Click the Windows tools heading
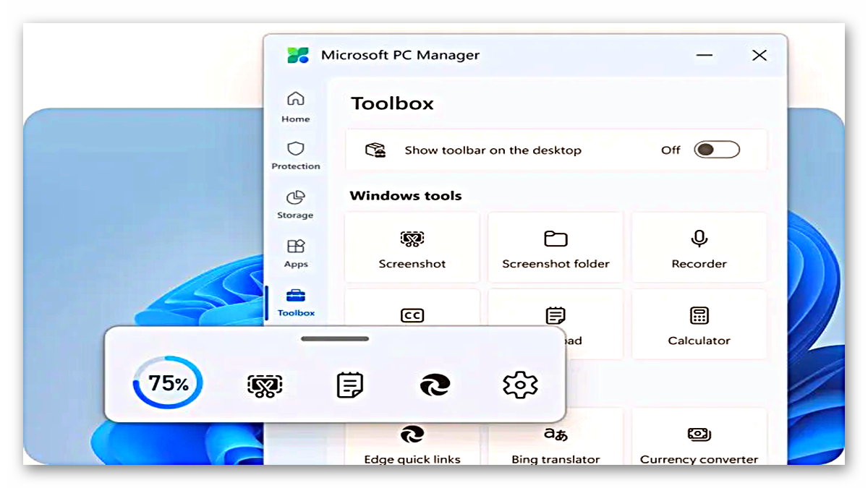Viewport: 868px width, 488px height. 405,195
